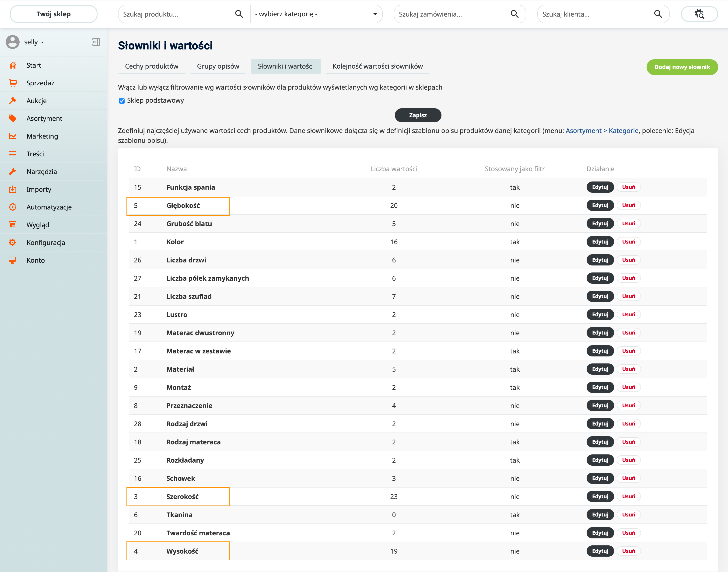Open Asortyment via the tag icon
The width and height of the screenshot is (728, 572).
pos(13,118)
